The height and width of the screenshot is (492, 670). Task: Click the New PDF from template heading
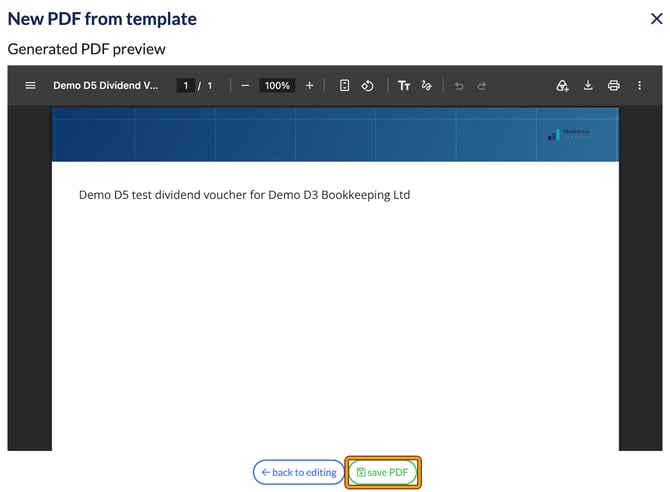coord(102,19)
